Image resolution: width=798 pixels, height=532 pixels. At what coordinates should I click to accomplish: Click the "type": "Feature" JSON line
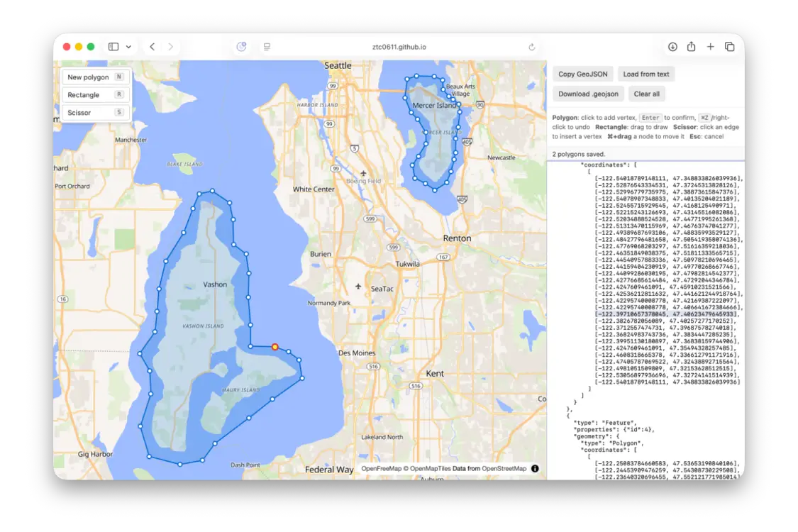(605, 423)
